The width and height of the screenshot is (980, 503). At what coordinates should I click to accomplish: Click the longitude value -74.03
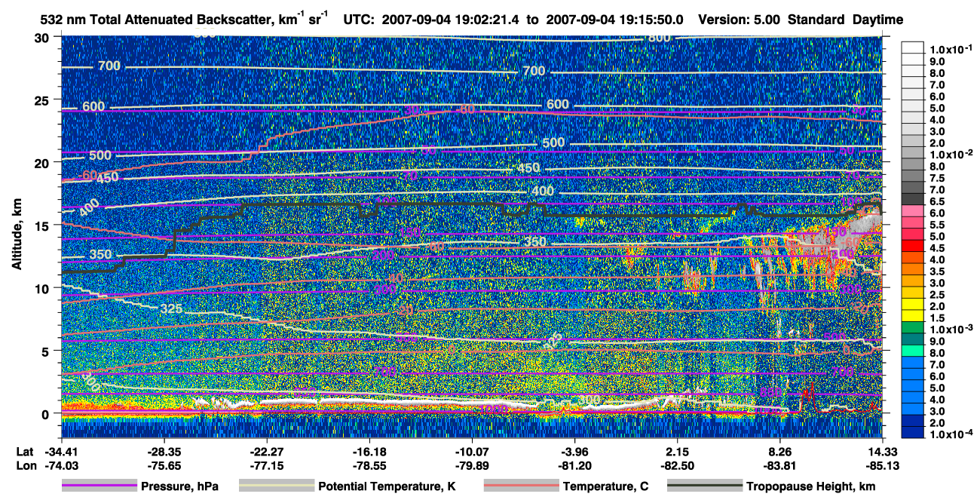[x=61, y=465]
